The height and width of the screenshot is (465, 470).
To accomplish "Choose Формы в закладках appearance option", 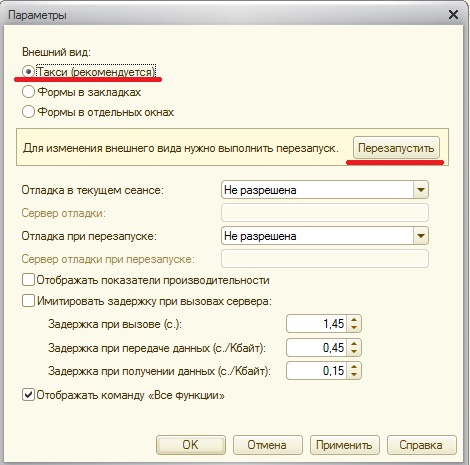I will pos(28,92).
